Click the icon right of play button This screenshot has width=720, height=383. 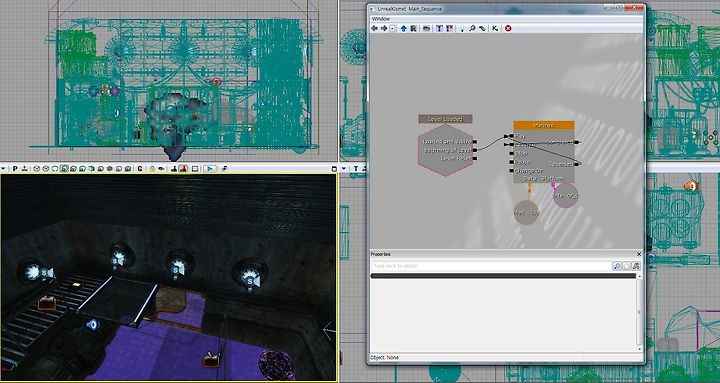225,169
